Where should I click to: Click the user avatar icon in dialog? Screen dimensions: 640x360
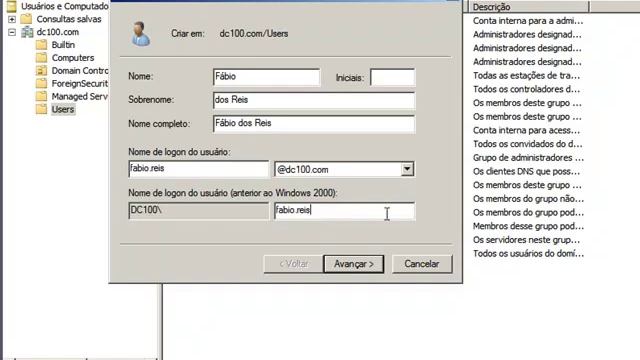(x=140, y=33)
